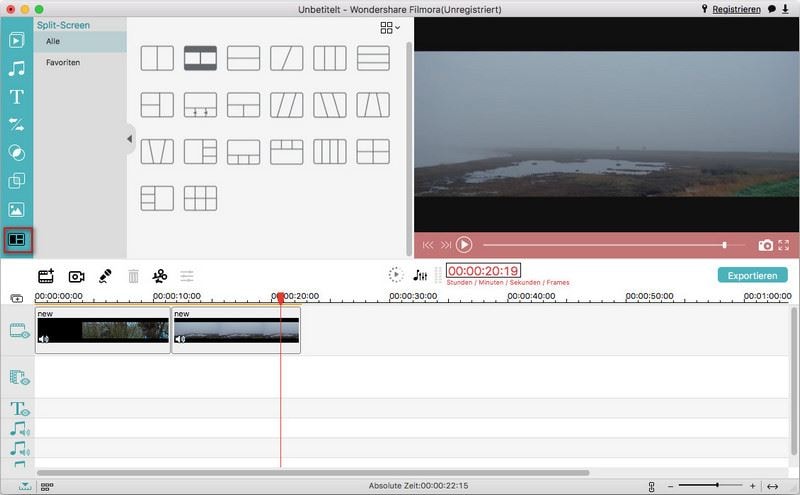Jump to next frame in preview
This screenshot has width=800, height=495.
[446, 245]
